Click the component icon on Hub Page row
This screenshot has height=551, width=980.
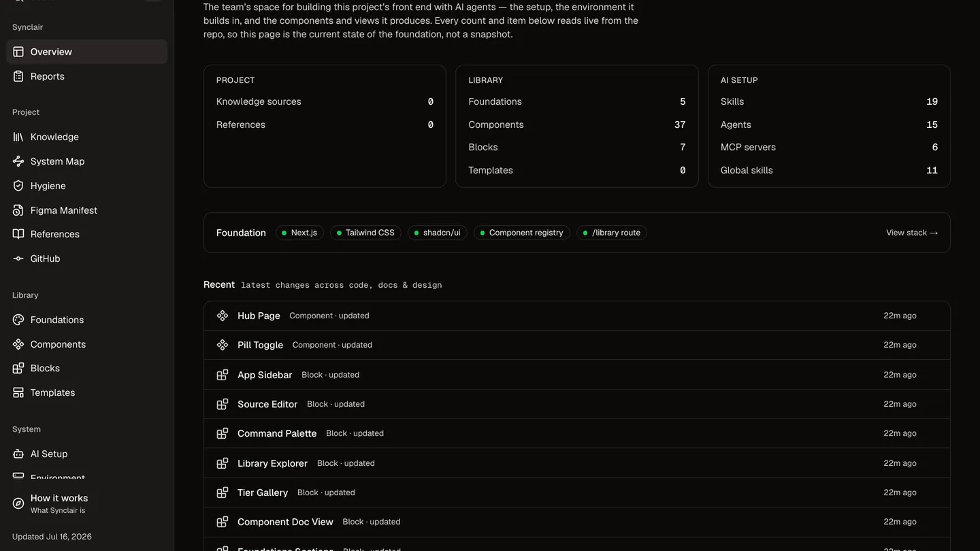pyautogui.click(x=223, y=316)
